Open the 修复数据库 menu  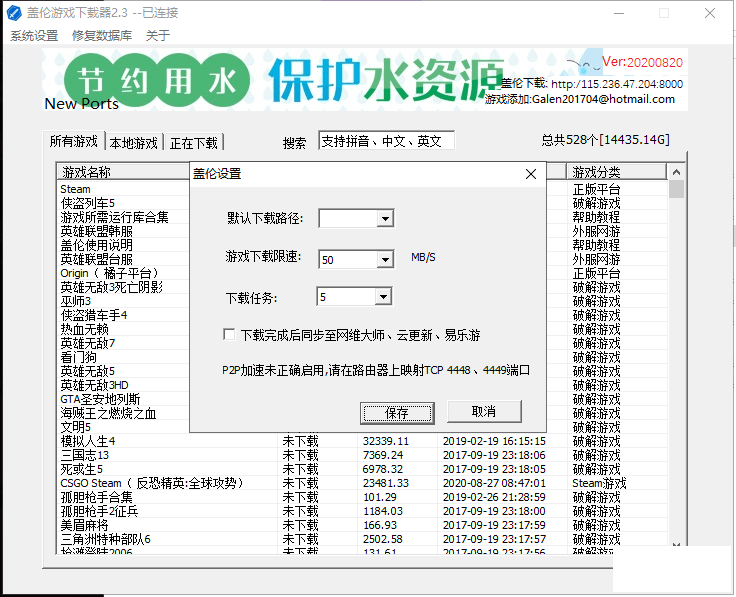click(x=102, y=36)
